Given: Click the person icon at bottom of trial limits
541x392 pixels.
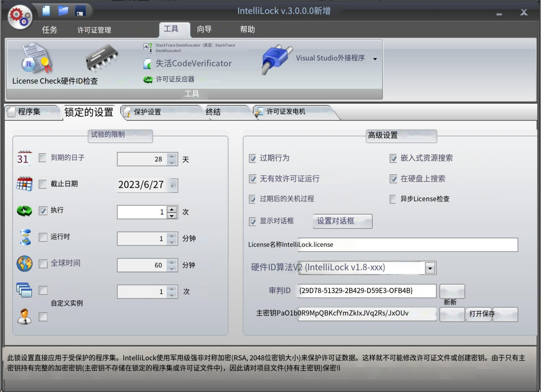Looking at the screenshot, I should 24,316.
